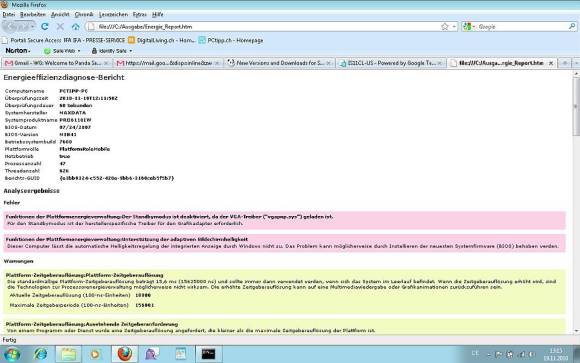580x363 pixels.
Task: Open a new tab with plus button
Action: [565, 63]
